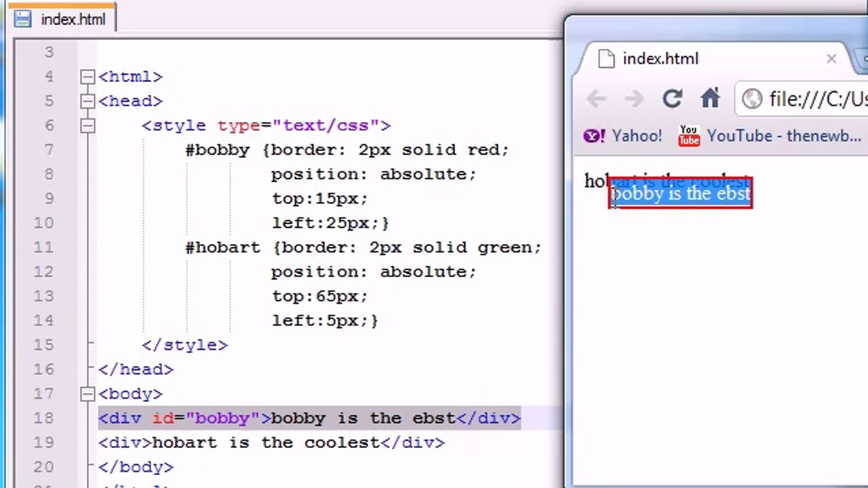Focus the file:///C:/ address bar
Viewport: 868px width, 488px height.
(802, 99)
